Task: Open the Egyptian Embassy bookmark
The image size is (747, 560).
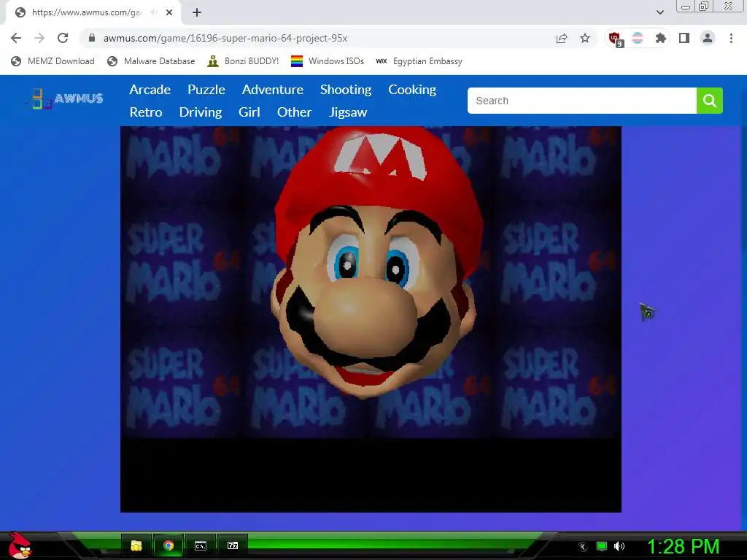Action: (x=419, y=61)
